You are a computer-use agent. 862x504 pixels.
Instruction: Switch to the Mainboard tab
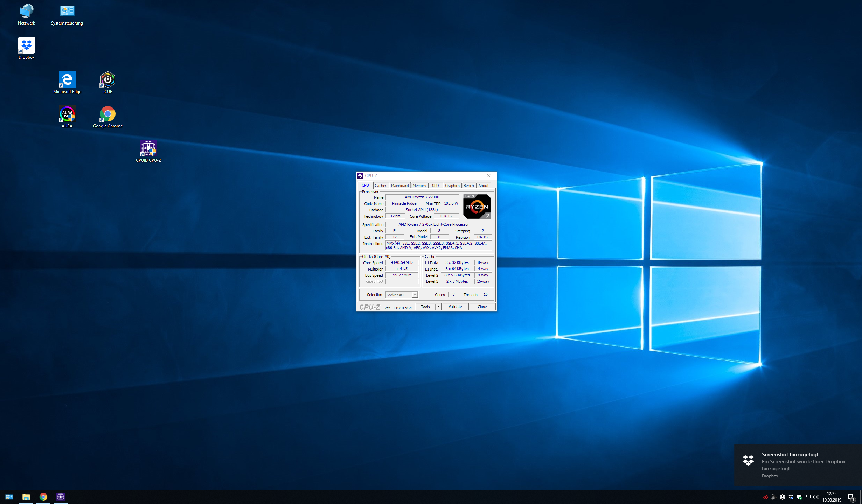[x=399, y=185]
